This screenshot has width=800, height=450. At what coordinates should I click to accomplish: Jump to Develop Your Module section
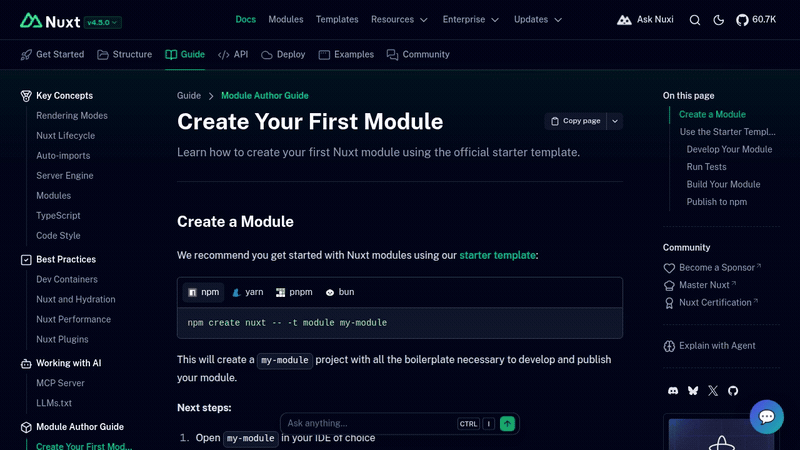point(729,149)
